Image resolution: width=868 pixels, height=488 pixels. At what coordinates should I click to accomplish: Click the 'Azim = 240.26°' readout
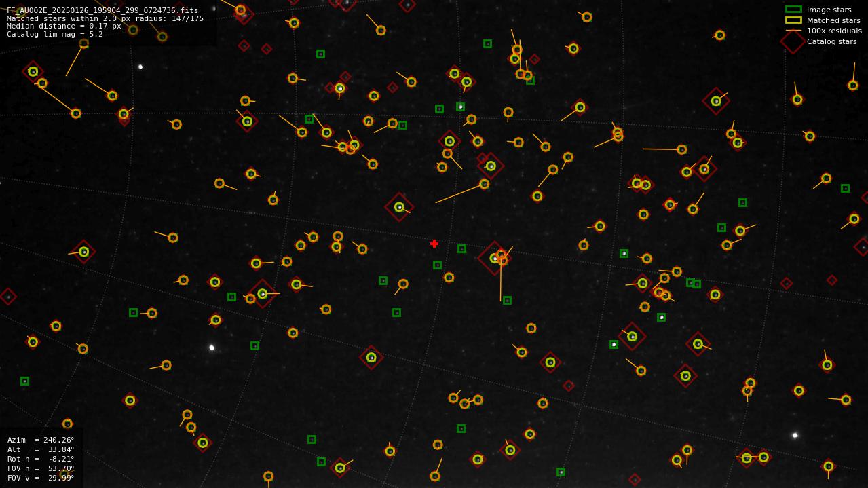tap(41, 440)
